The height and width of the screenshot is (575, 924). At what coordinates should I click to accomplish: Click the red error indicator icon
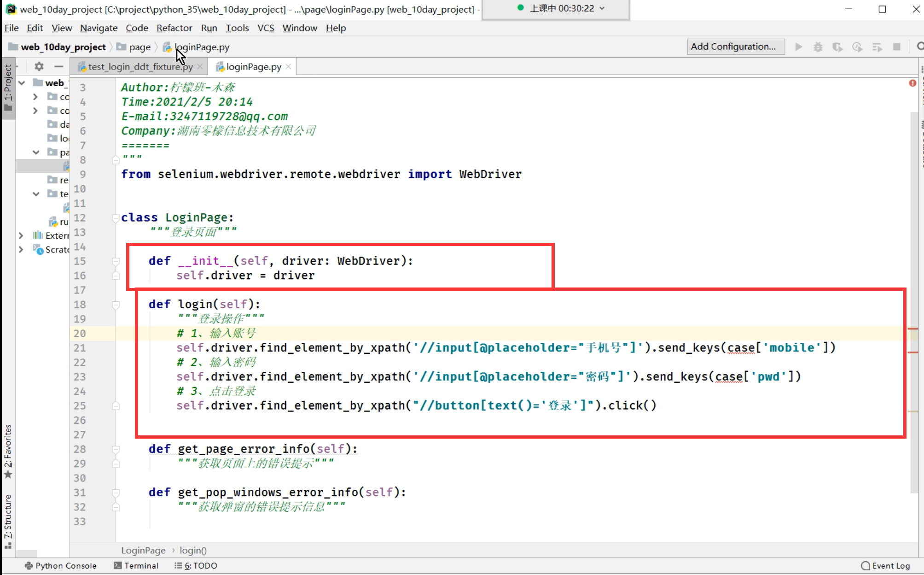pos(912,83)
